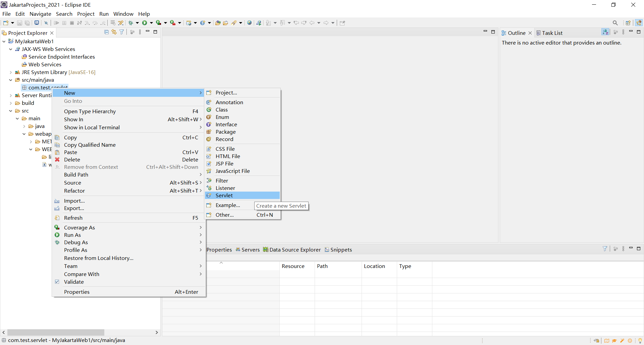Open the Snippets tab
This screenshot has width=644, height=345.
[x=338, y=250]
